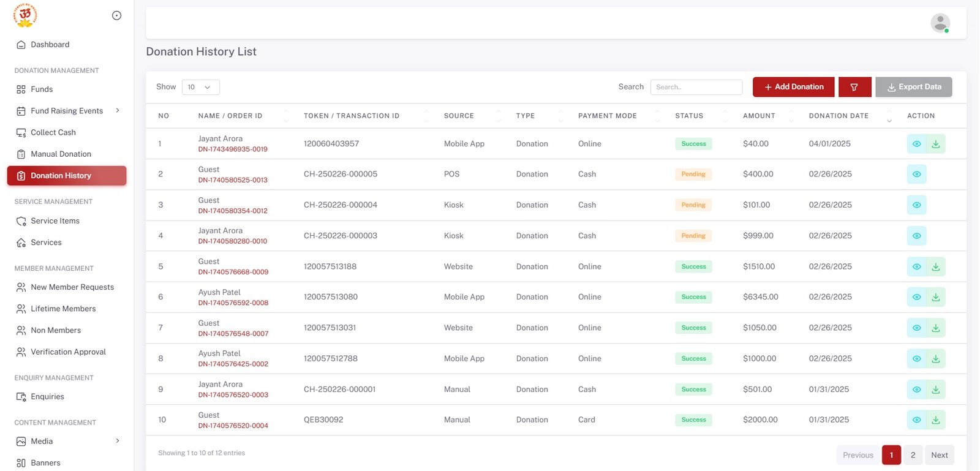The width and height of the screenshot is (980, 471).
Task: Open the Show entries count dropdown
Action: [x=200, y=87]
